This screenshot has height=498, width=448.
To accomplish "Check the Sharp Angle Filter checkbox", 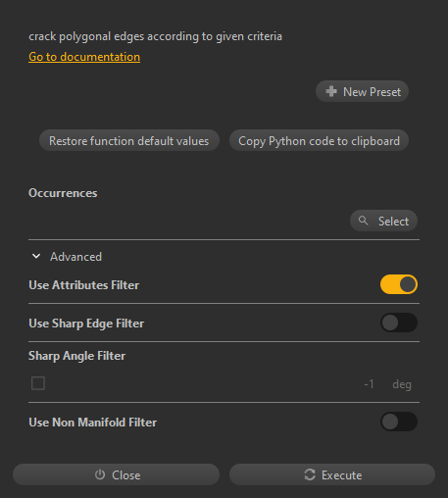I will [38, 383].
